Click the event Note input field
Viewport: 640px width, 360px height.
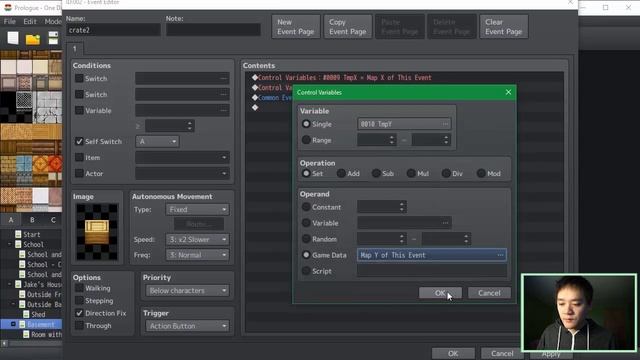click(213, 30)
